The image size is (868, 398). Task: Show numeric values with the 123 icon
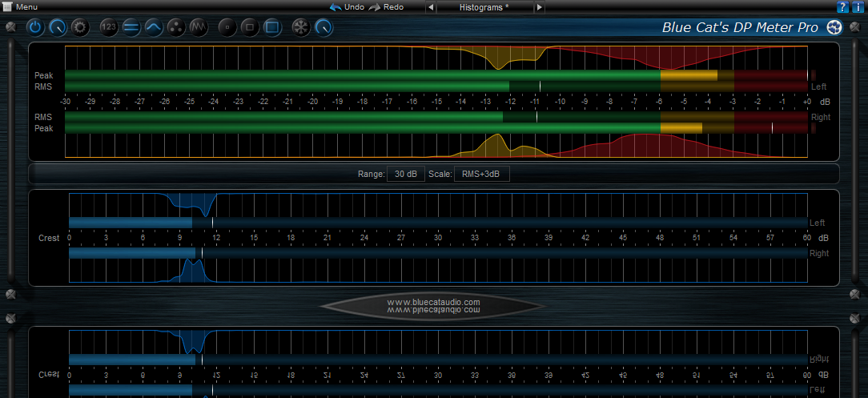coord(110,27)
